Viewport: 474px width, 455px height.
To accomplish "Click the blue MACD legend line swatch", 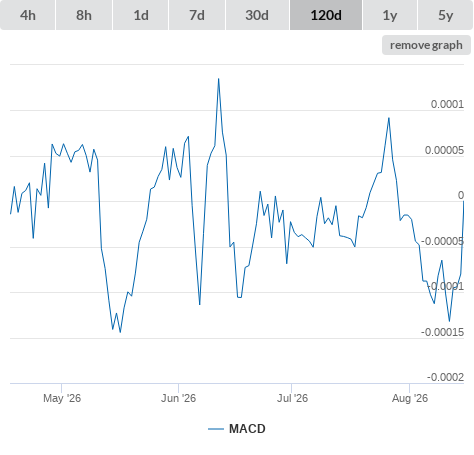I will click(x=216, y=429).
